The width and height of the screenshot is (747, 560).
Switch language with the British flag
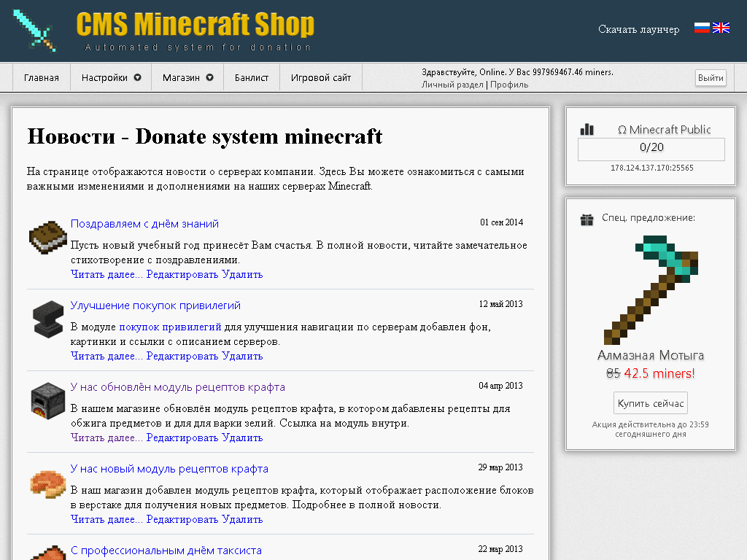pyautogui.click(x=721, y=28)
